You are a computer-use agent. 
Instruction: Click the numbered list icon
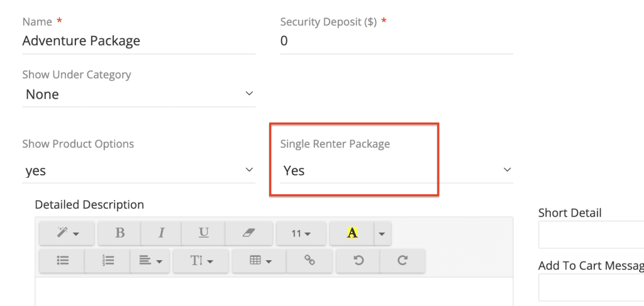click(x=108, y=261)
